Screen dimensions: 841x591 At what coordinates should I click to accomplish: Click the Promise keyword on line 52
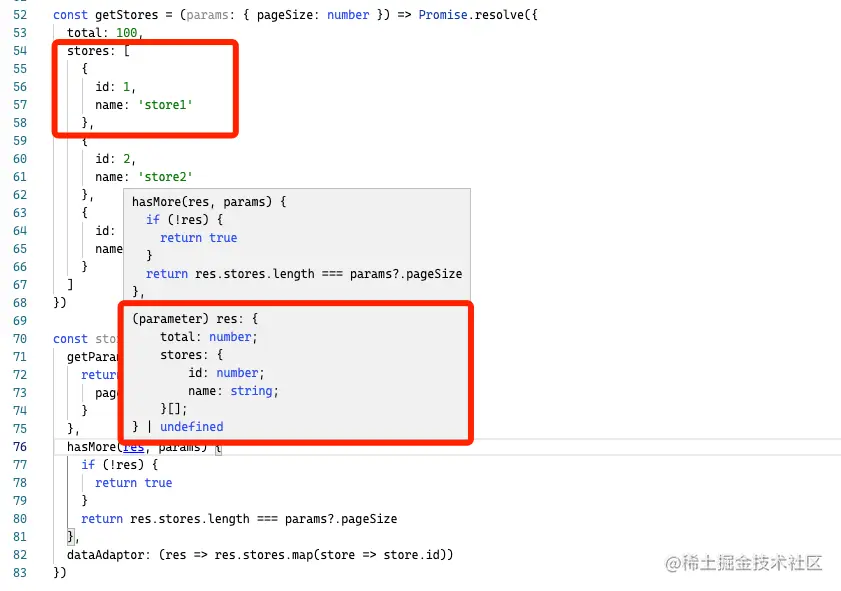pos(443,15)
